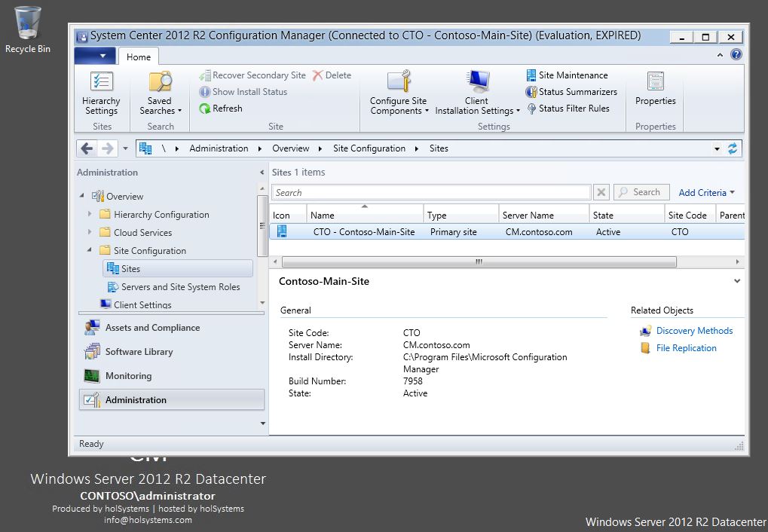Click Recover Secondary Site
The image size is (768, 532).
click(x=252, y=75)
